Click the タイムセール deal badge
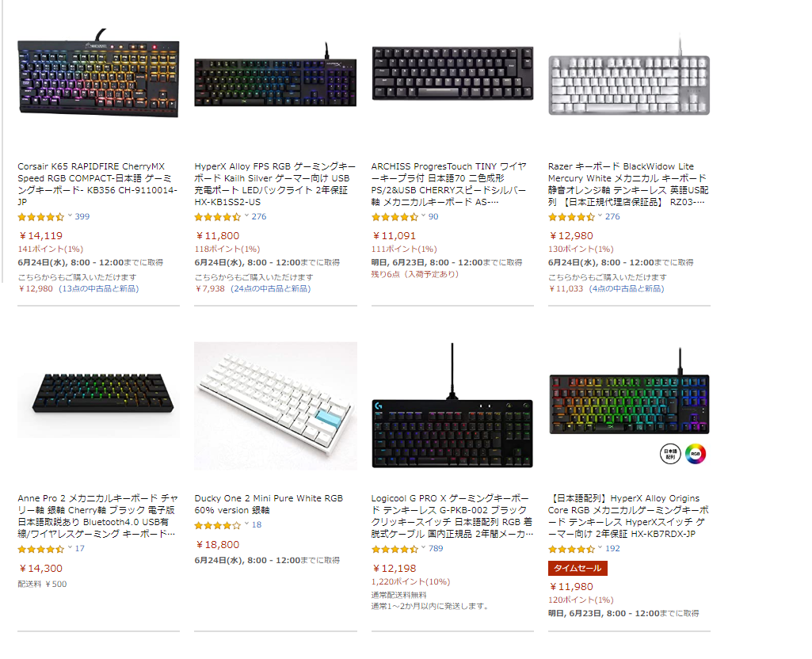 pyautogui.click(x=578, y=568)
